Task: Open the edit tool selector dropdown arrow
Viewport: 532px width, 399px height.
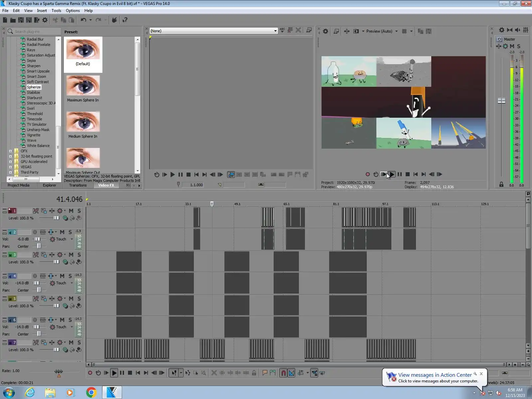Action: [x=181, y=373]
